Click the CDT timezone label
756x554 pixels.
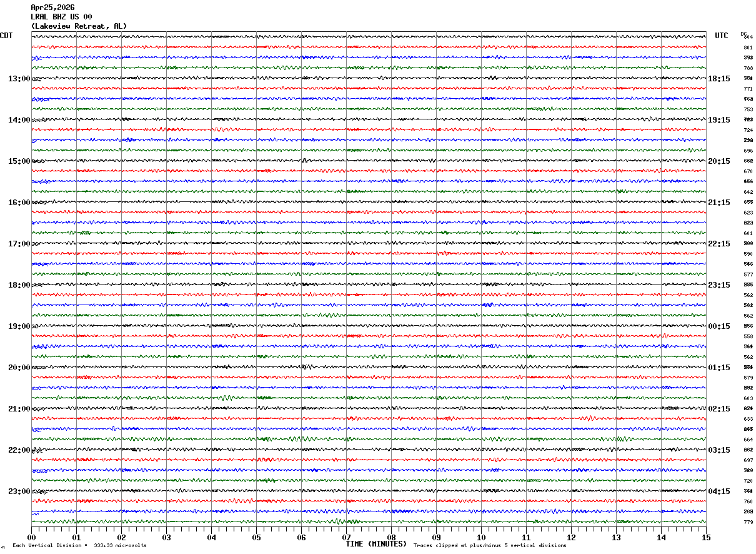pos(6,36)
